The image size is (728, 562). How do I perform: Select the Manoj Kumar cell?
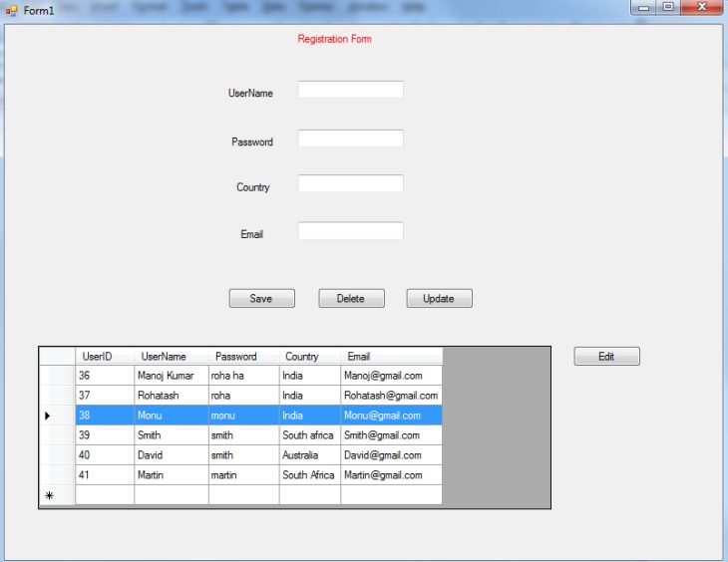click(x=172, y=376)
